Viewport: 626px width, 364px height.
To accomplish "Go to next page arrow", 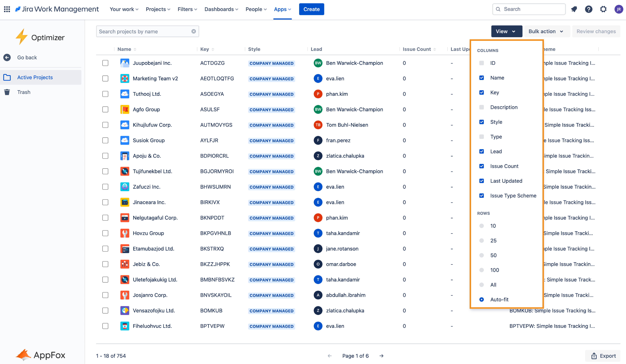I will click(x=381, y=356).
